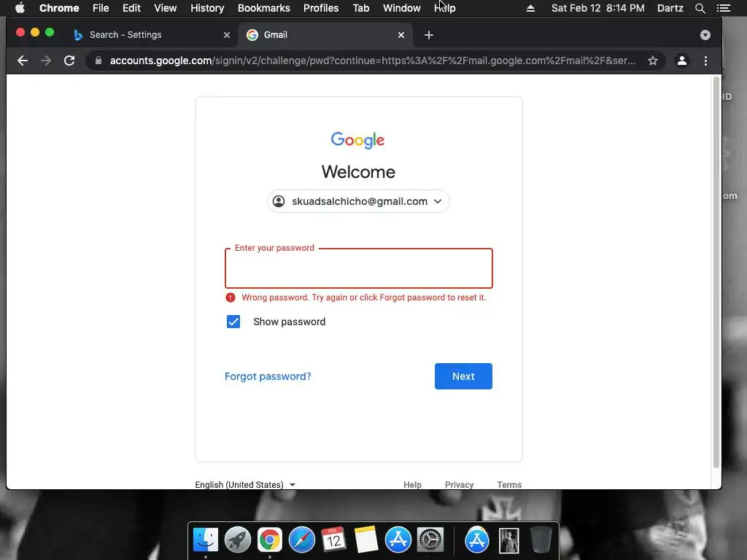Image resolution: width=747 pixels, height=560 pixels.
Task: Click the blue Next button
Action: [x=463, y=376]
